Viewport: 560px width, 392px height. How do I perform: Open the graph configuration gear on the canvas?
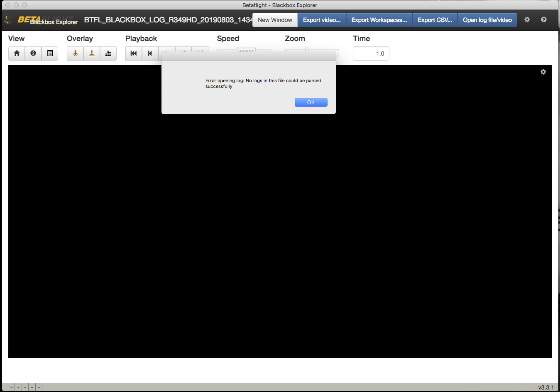click(543, 72)
